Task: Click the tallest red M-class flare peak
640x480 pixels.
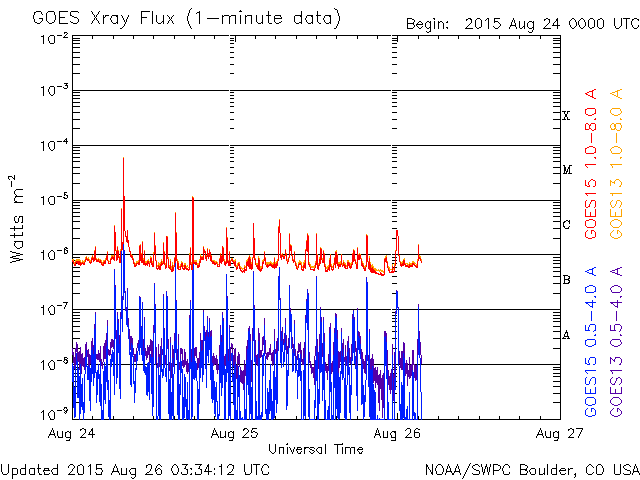Action: [123, 158]
